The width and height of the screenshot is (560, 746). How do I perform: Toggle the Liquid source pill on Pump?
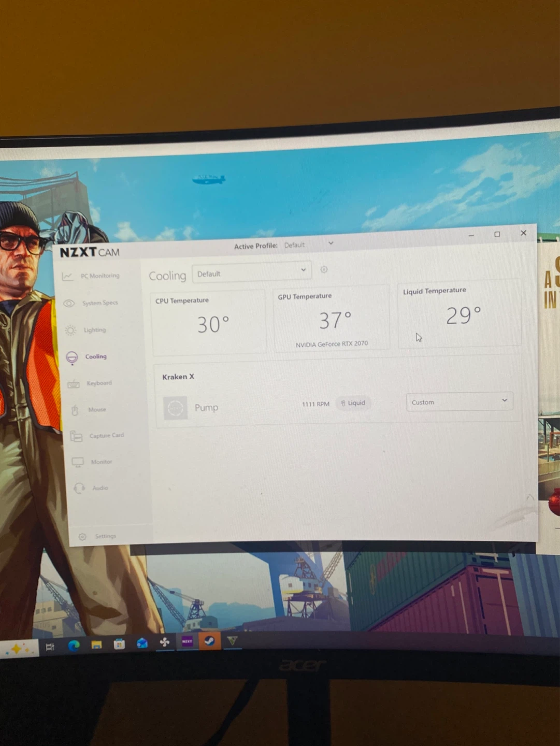[353, 403]
